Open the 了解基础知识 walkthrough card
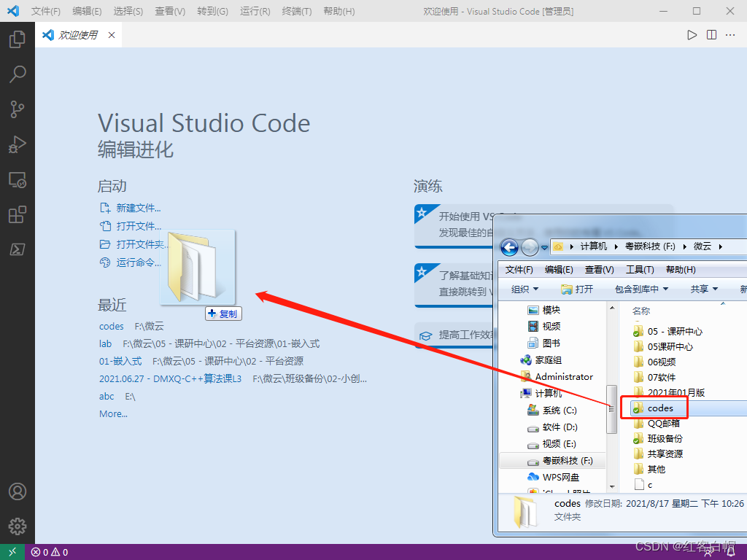Image resolution: width=747 pixels, height=560 pixels. point(454,284)
